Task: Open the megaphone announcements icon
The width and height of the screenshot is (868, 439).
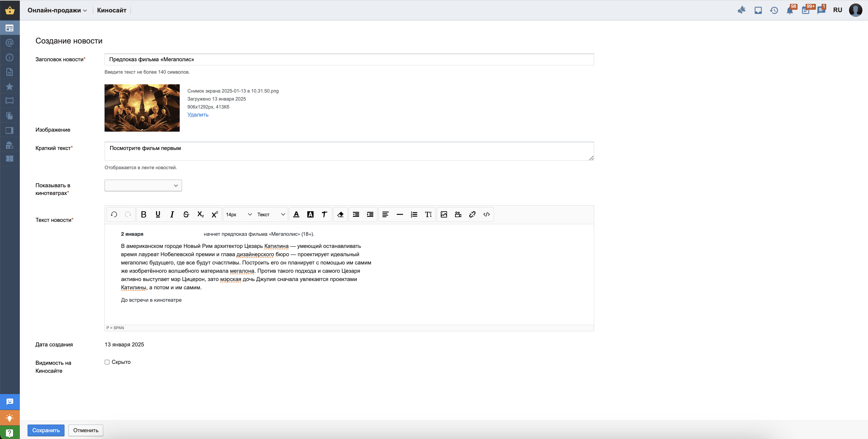Action: pos(742,10)
